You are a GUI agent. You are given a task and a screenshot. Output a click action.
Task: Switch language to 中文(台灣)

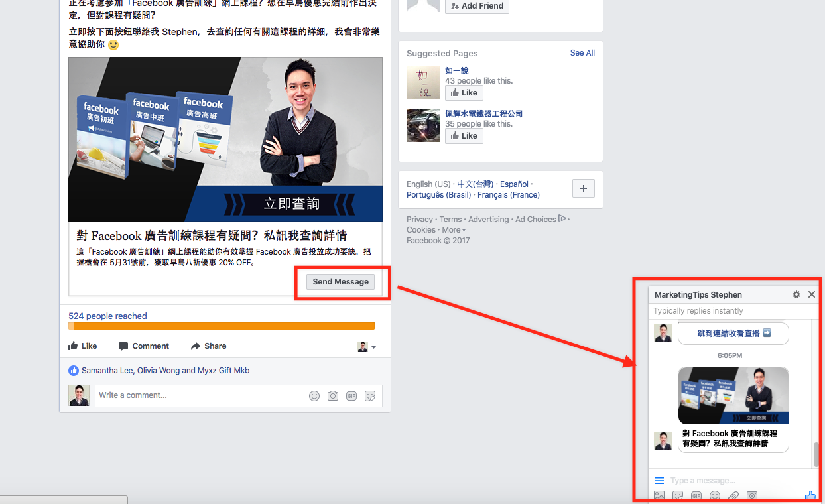[475, 184]
